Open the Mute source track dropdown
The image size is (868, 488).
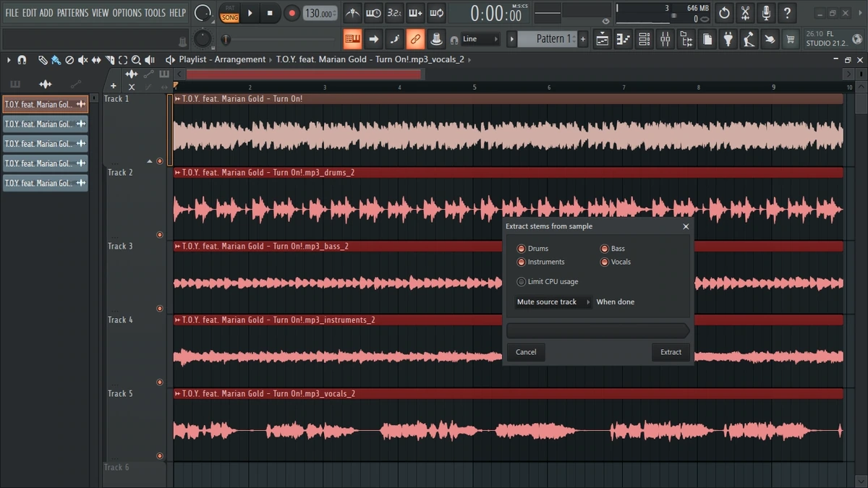click(x=553, y=302)
